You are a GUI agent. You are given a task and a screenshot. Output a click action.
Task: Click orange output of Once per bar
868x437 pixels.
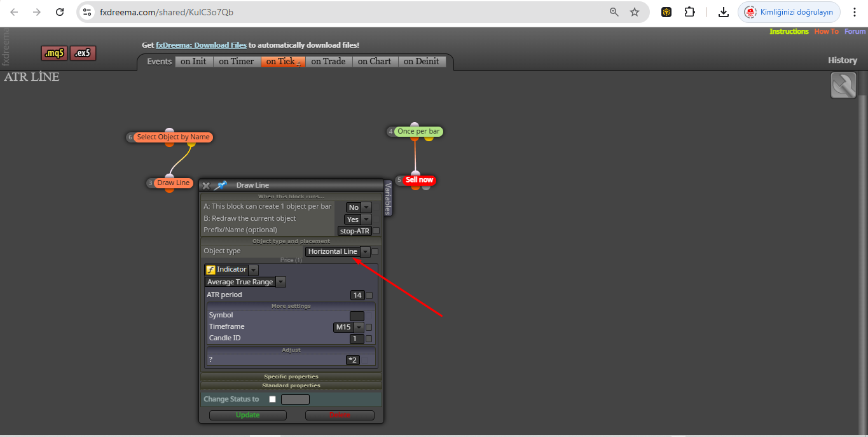tap(416, 138)
